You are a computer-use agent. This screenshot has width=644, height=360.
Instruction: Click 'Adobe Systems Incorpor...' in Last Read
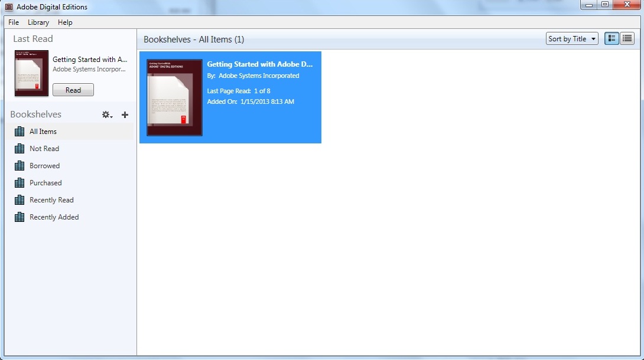tap(89, 69)
